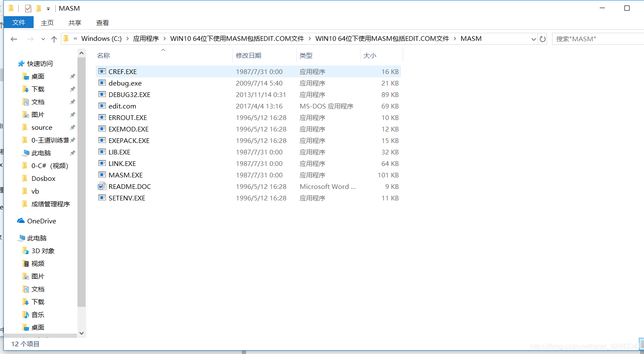The width and height of the screenshot is (644, 354).
Task: Click the DEBUG32.EXE file icon
Action: 102,94
